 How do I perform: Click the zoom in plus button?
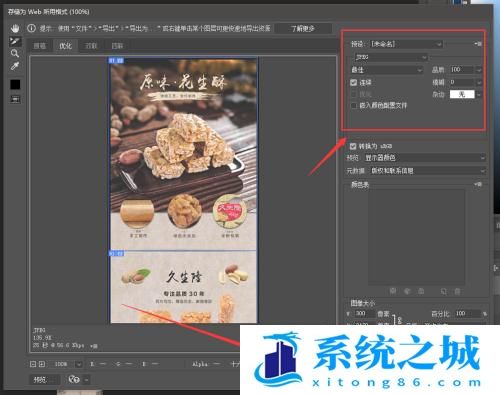[x=42, y=364]
